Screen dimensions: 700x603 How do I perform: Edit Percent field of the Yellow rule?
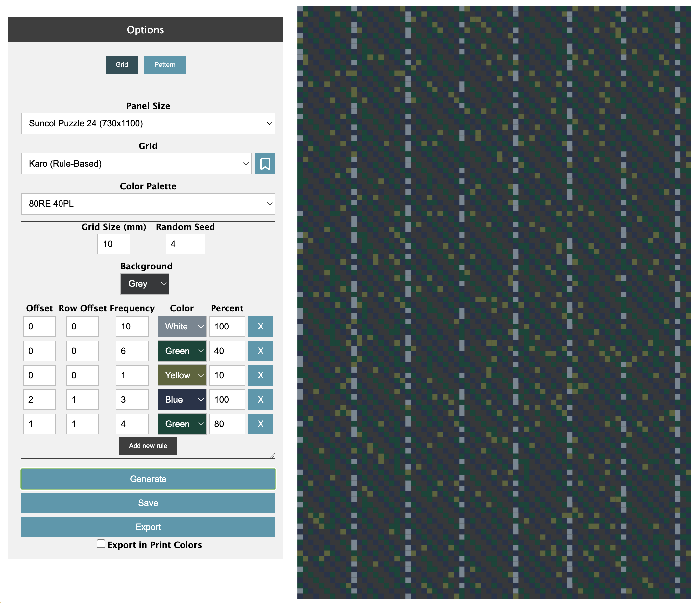pyautogui.click(x=227, y=375)
